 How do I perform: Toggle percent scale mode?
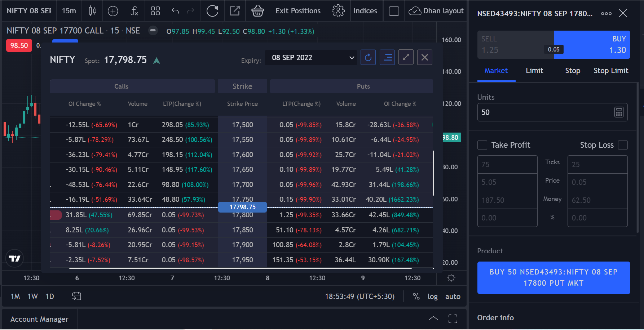416,296
